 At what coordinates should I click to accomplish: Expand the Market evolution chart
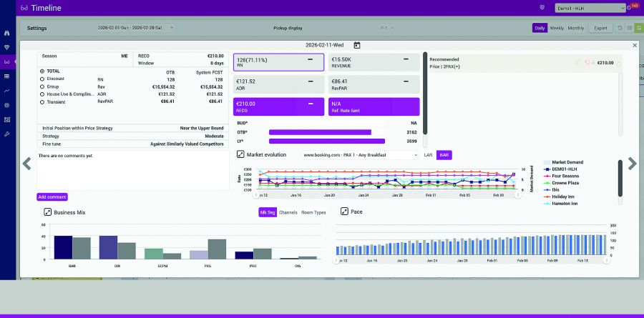tap(240, 154)
